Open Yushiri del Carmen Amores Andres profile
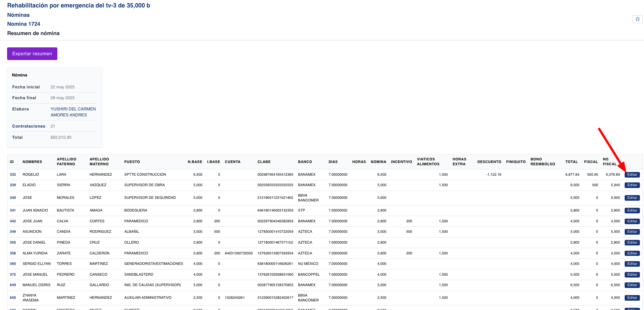644x310 pixels. [73, 112]
